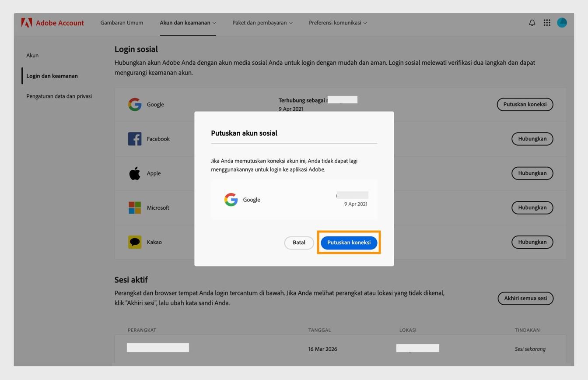Viewport: 588px width, 380px height.
Task: Click Akhiri semua sesi
Action: [x=525, y=298]
